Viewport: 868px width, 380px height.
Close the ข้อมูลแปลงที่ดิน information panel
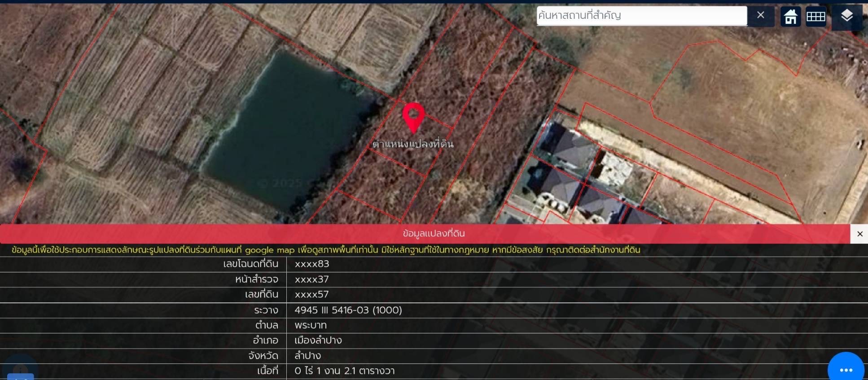(x=859, y=234)
